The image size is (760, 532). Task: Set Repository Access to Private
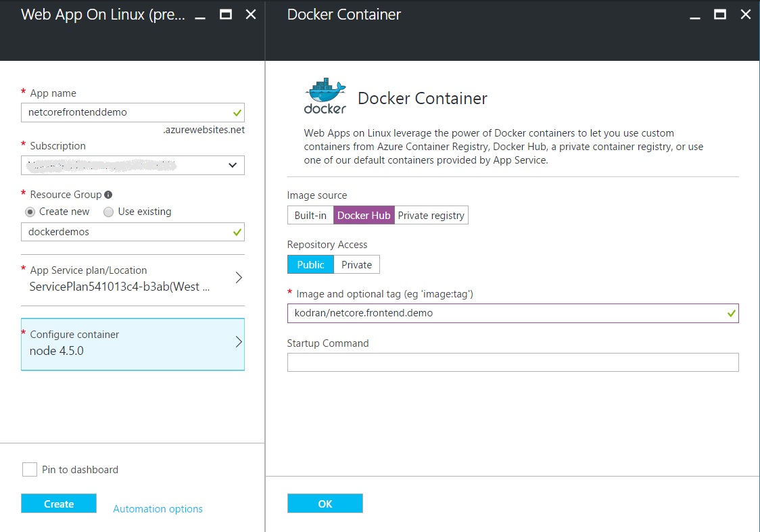point(356,264)
